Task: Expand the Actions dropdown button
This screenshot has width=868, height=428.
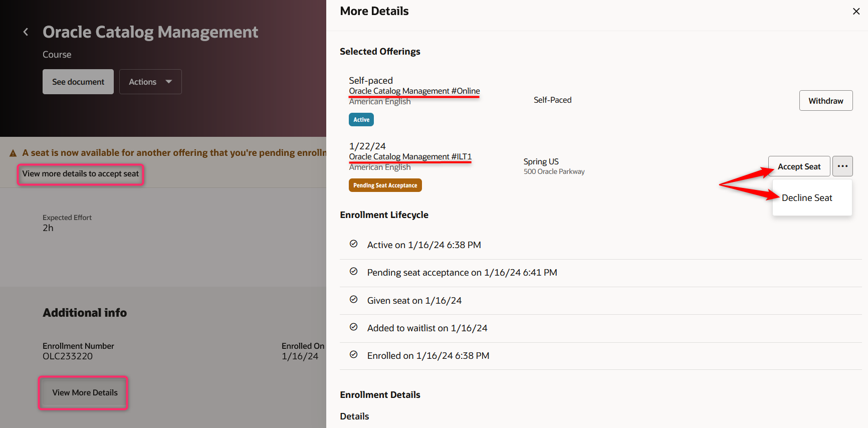Action: [150, 82]
